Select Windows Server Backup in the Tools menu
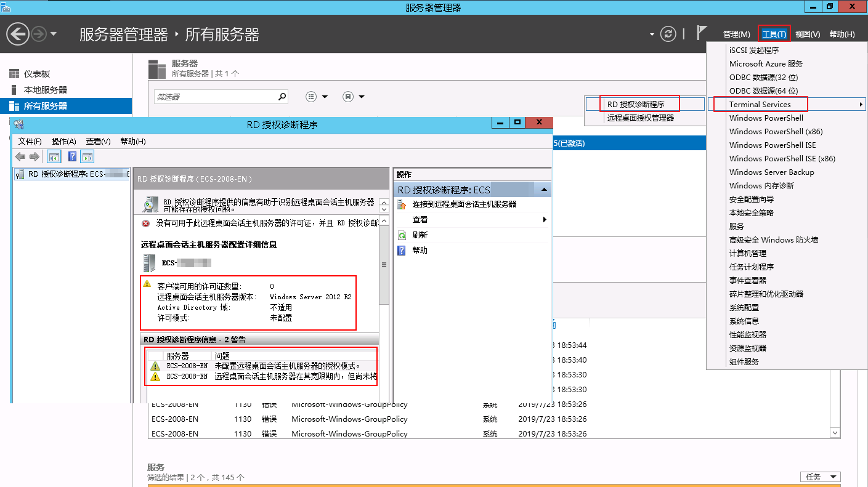 [x=772, y=172]
